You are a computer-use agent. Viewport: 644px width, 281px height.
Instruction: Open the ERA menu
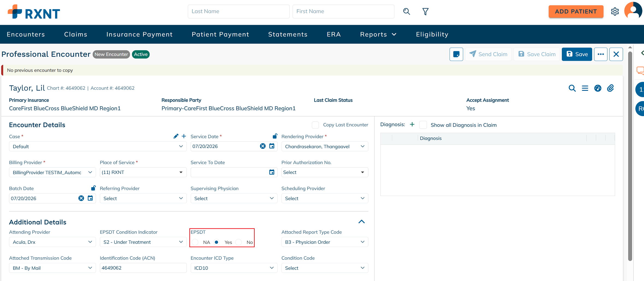(x=334, y=34)
